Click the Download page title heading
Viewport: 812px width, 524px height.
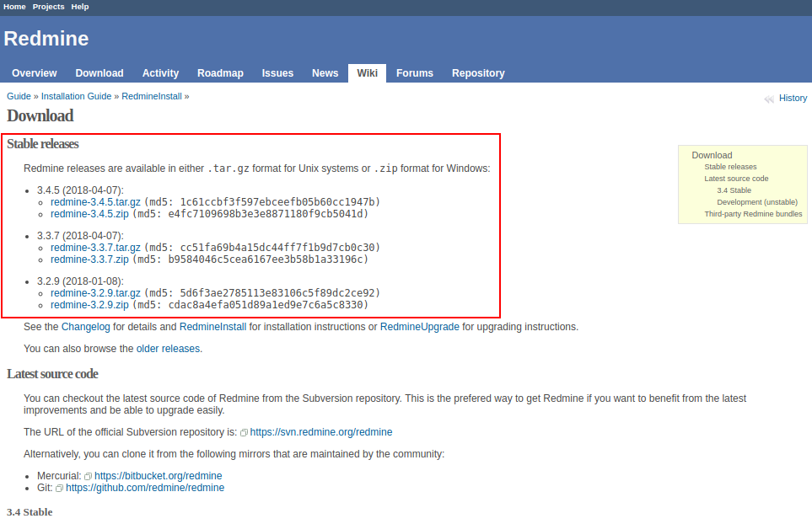click(40, 116)
